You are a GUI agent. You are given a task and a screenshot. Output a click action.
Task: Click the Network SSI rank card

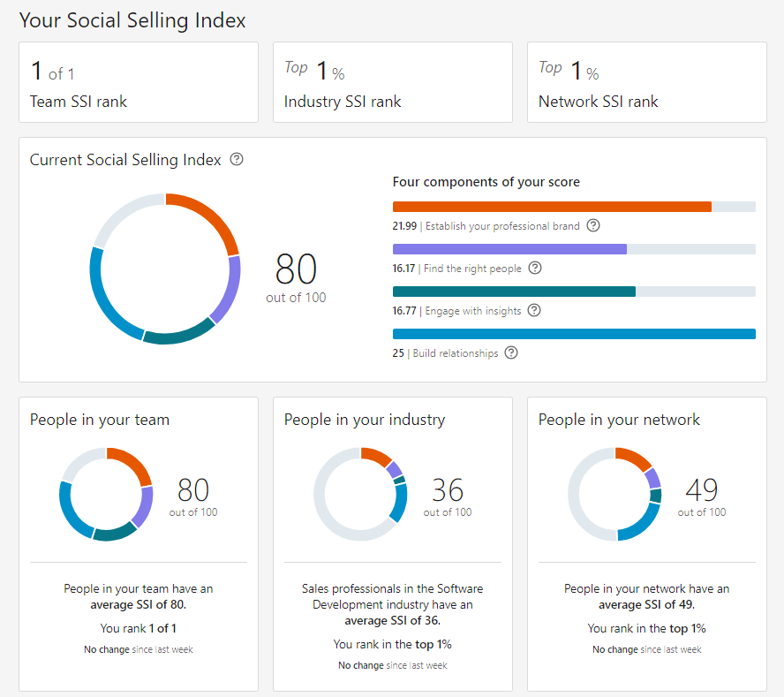point(646,81)
